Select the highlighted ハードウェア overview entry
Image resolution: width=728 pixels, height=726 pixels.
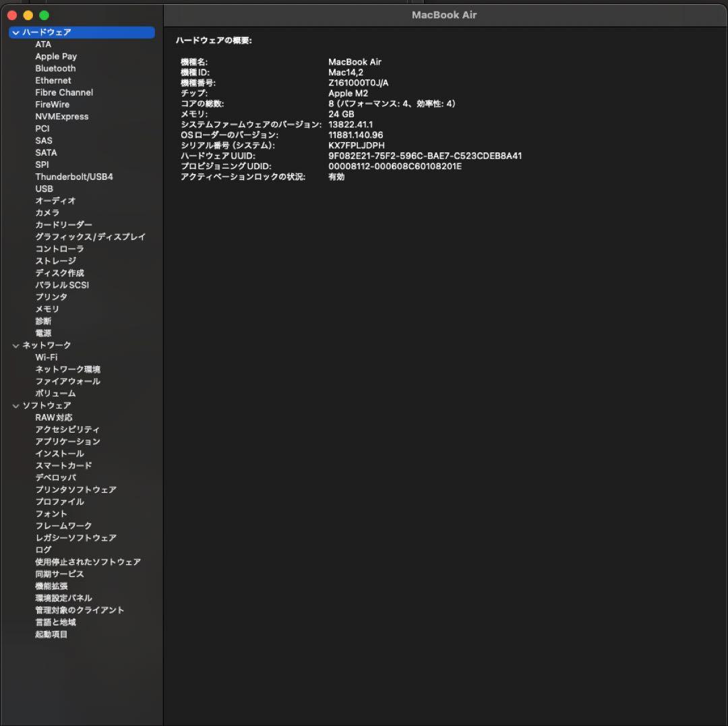pyautogui.click(x=47, y=32)
